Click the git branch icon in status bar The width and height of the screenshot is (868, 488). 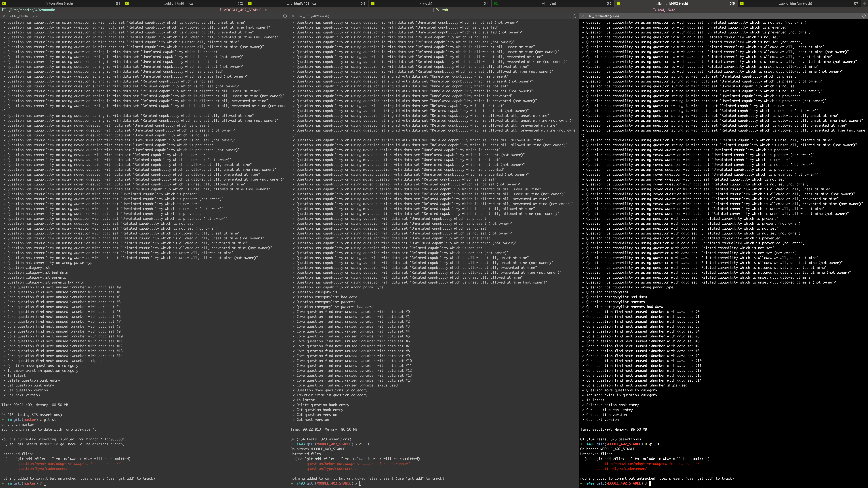221,10
